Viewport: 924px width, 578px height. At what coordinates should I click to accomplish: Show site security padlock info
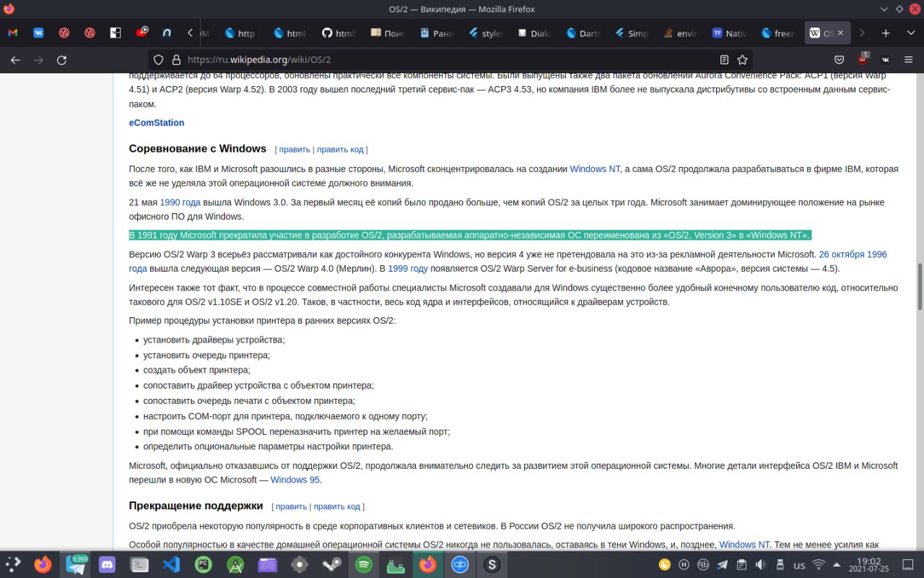click(175, 60)
